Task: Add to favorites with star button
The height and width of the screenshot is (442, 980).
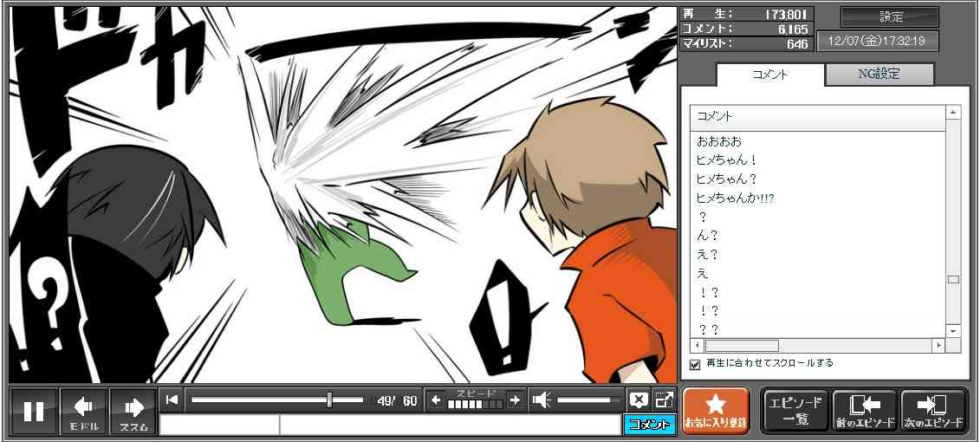Action: coord(715,411)
